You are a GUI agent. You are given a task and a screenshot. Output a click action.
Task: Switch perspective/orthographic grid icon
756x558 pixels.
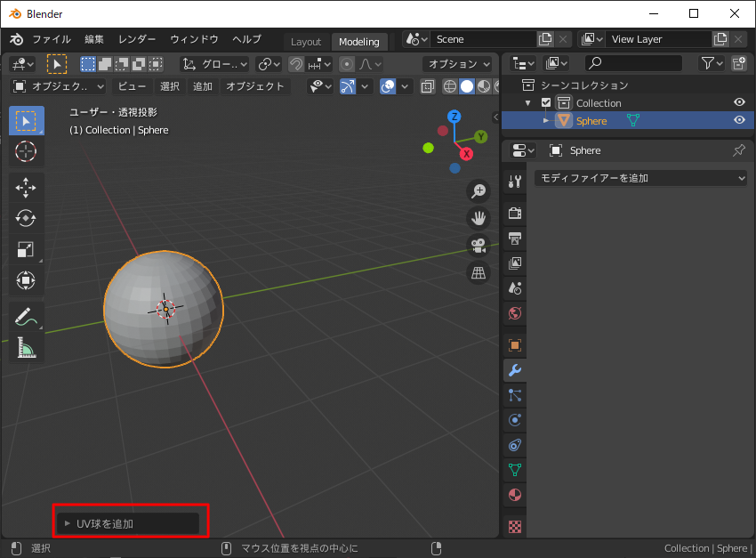(x=479, y=273)
